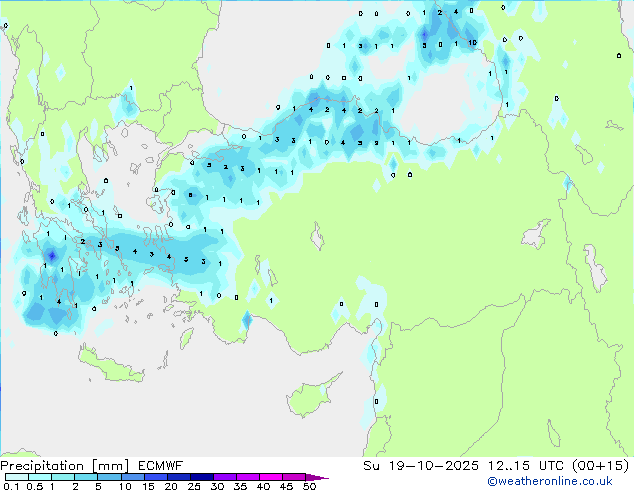Select the 2–5 mm legend color swatch

tap(86, 477)
